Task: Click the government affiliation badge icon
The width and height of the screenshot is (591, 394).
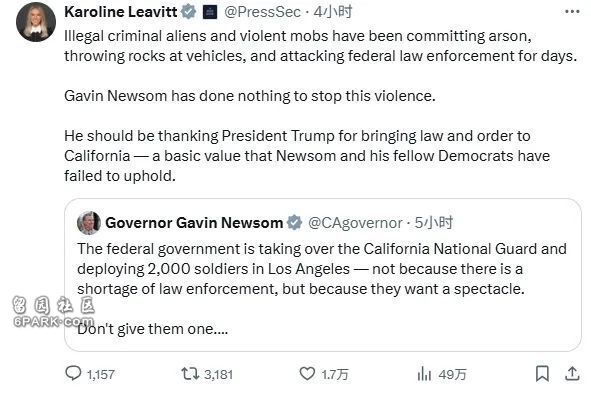Action: (x=210, y=12)
